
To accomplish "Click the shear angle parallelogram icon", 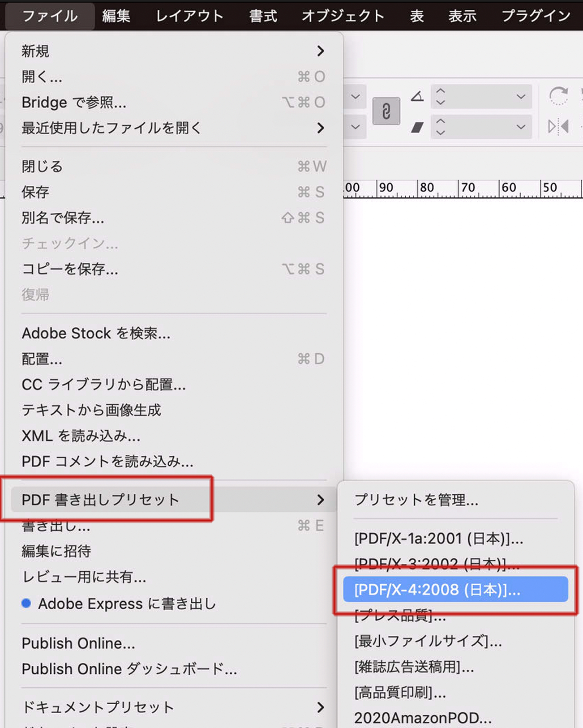I will click(x=417, y=128).
